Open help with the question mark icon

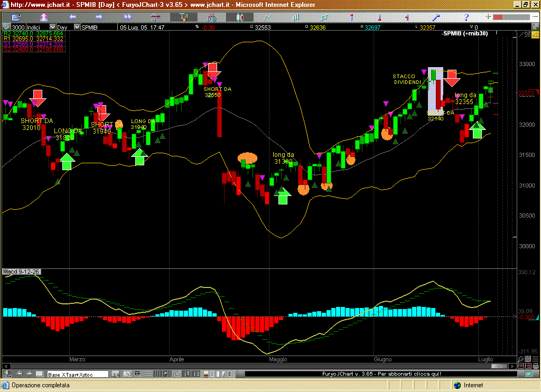[466, 17]
